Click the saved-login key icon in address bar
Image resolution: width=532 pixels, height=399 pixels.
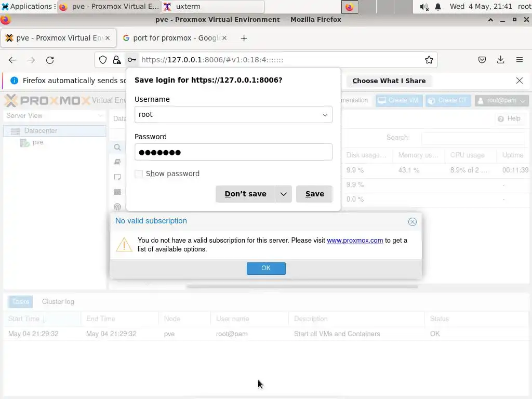(x=131, y=60)
